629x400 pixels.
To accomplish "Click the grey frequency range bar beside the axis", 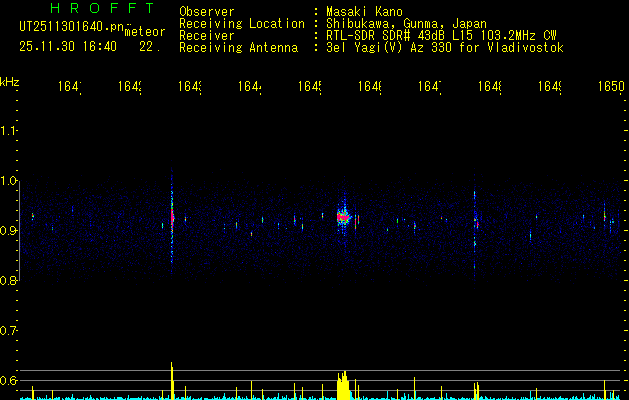I will coord(20,231).
